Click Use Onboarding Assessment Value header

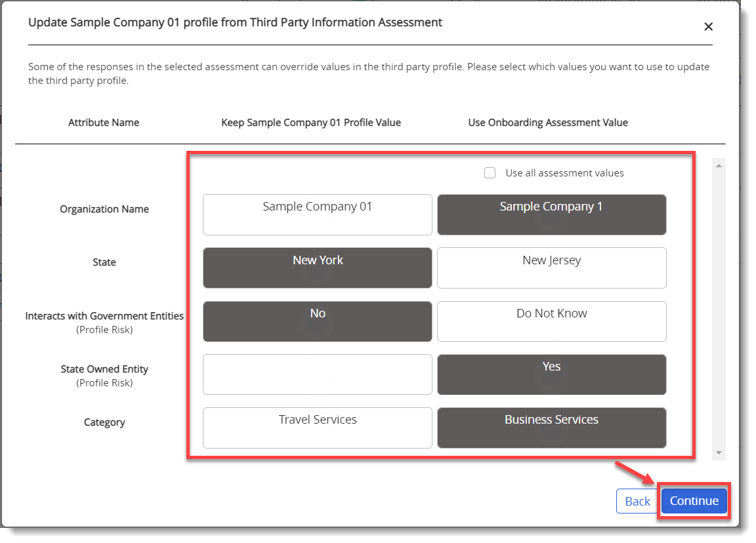pos(548,123)
